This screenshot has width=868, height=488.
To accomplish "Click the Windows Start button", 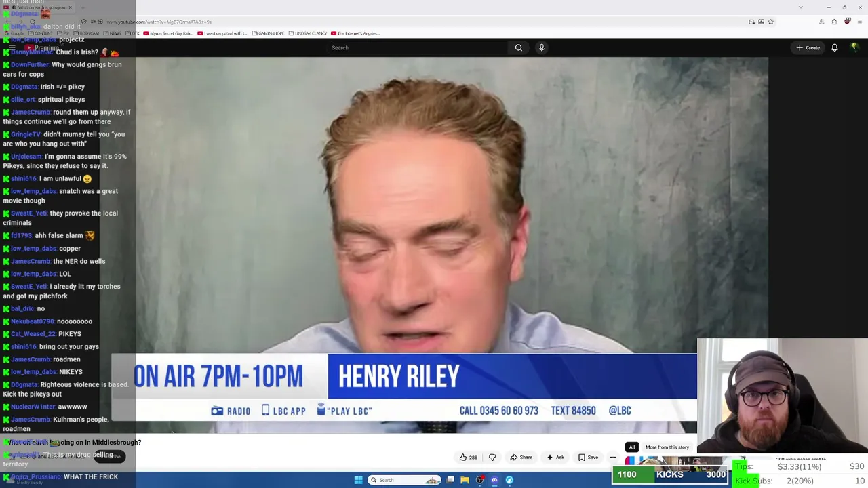I will pyautogui.click(x=358, y=480).
